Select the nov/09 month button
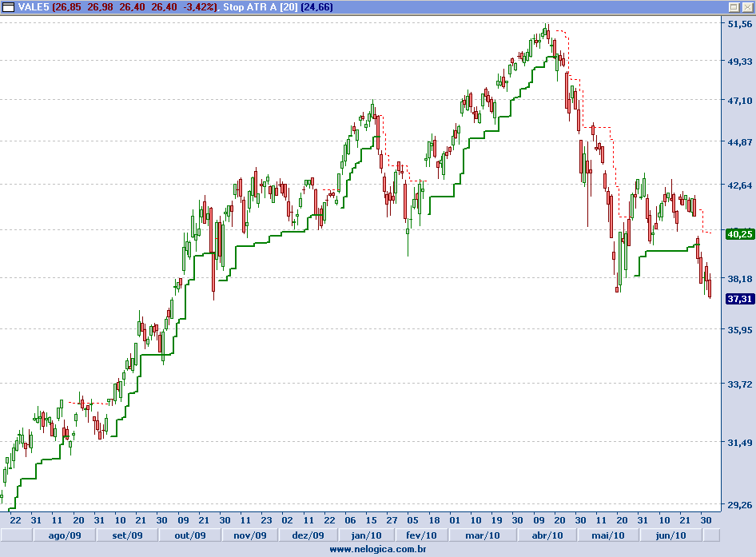This screenshot has width=756, height=557. (x=250, y=535)
